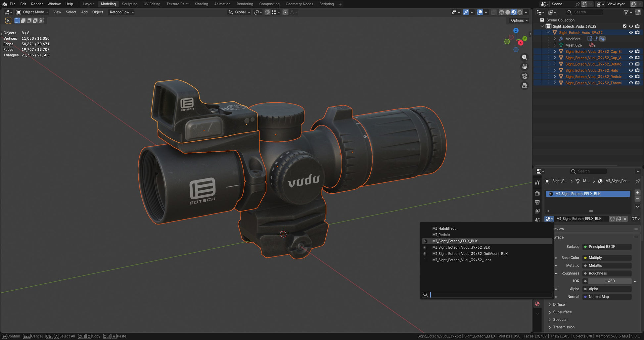Open the Render menu
The image size is (644, 340).
(x=37, y=4)
